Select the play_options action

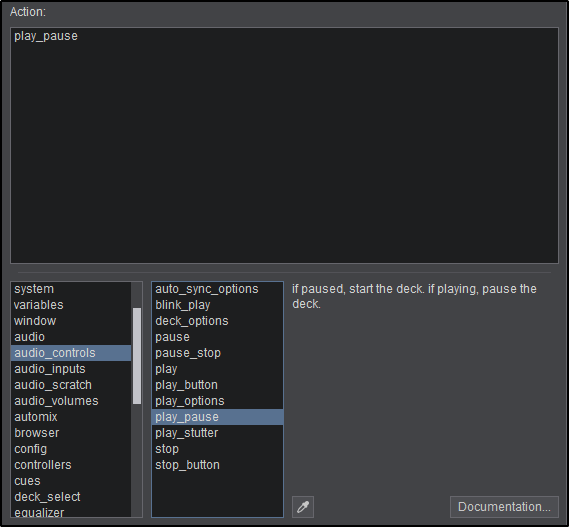click(x=217, y=401)
